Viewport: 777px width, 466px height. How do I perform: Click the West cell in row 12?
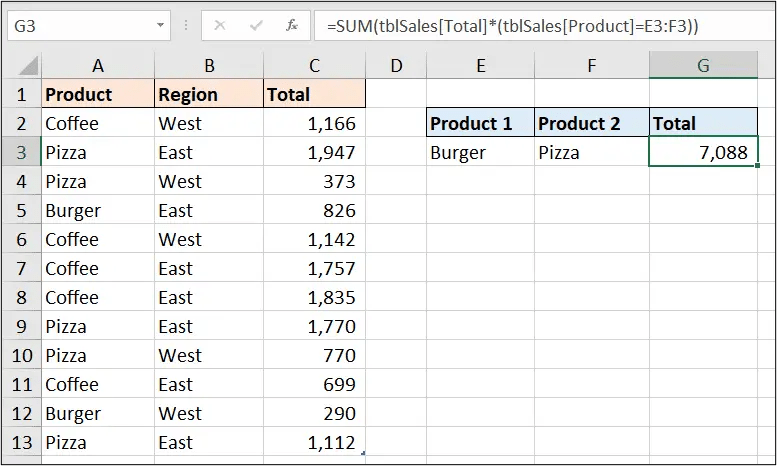pos(209,413)
